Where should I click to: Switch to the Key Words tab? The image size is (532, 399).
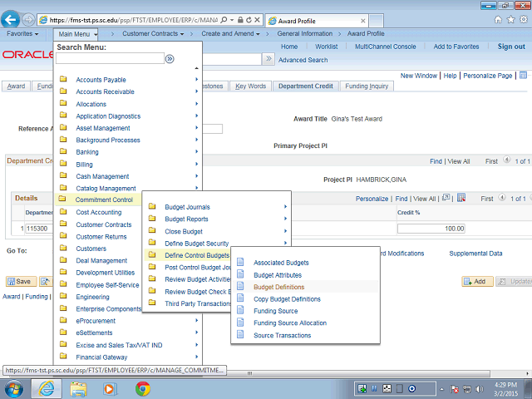click(250, 86)
